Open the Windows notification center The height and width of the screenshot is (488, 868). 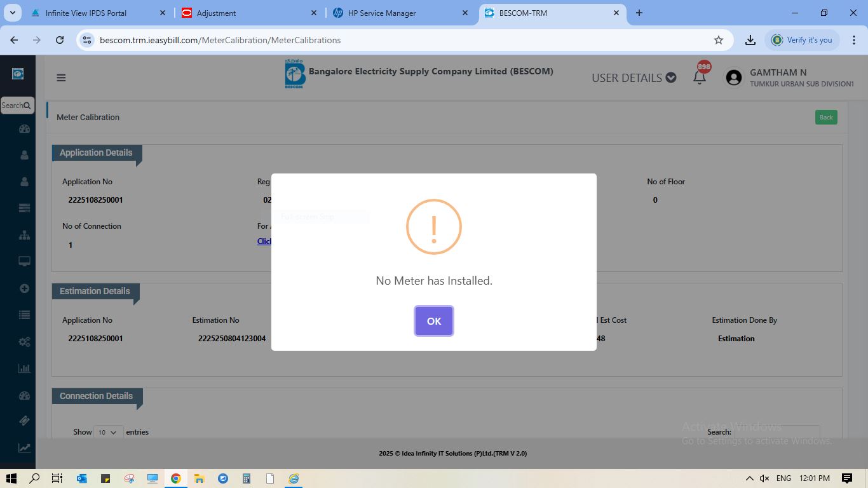847,478
